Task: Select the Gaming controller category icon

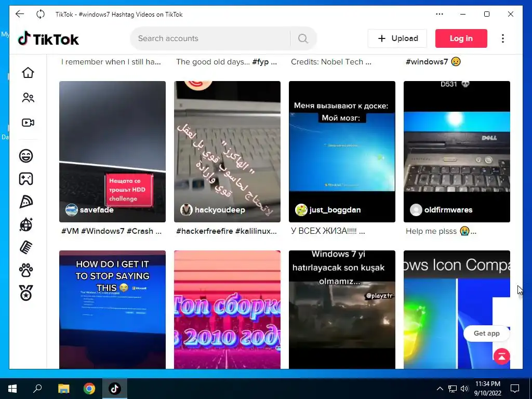Action: tap(26, 179)
